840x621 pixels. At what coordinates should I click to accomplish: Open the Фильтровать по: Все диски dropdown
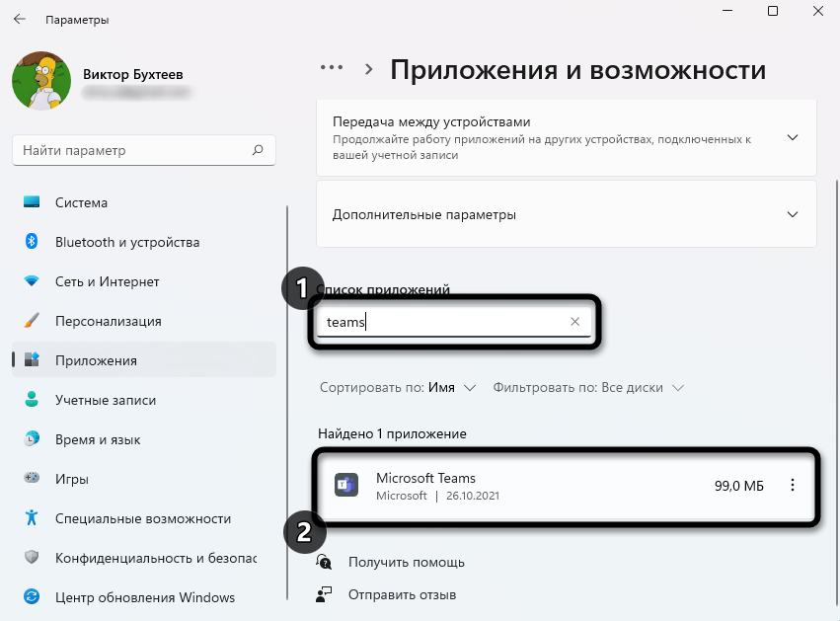(x=588, y=387)
